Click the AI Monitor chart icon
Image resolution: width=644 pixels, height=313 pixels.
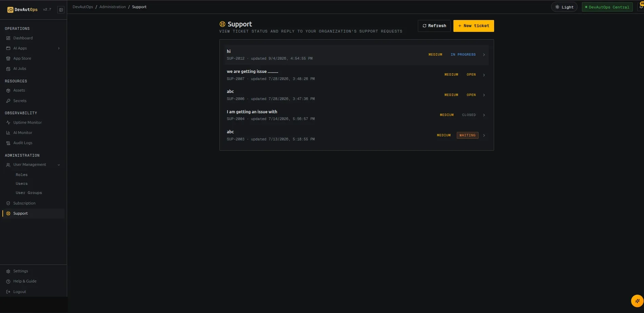click(8, 133)
